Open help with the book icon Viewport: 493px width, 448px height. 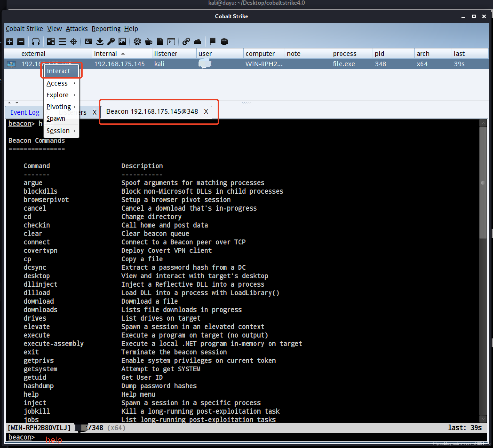[x=212, y=42]
